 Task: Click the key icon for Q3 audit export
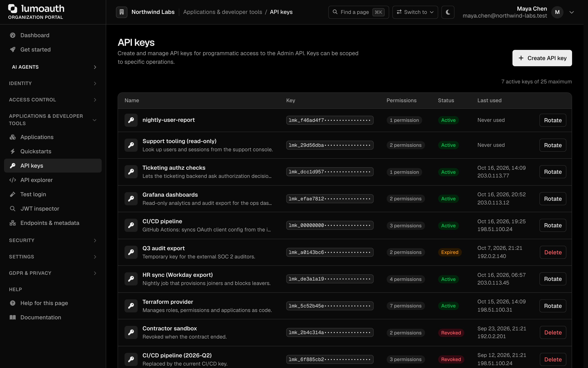coord(131,252)
